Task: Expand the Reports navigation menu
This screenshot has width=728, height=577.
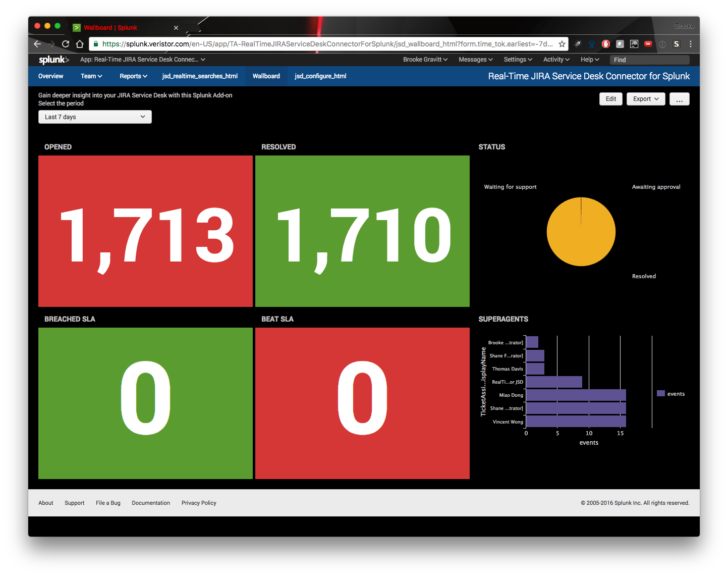Action: [x=134, y=76]
